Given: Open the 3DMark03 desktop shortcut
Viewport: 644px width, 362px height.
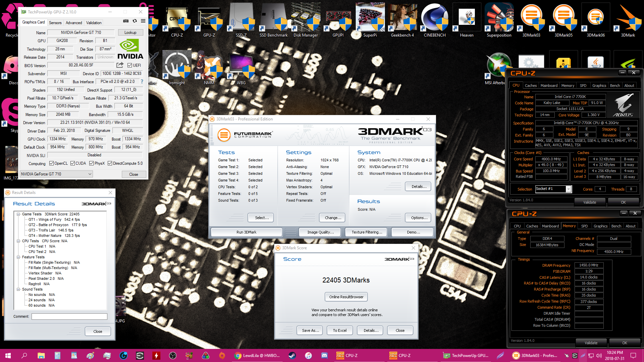Looking at the screenshot, I should [x=531, y=20].
